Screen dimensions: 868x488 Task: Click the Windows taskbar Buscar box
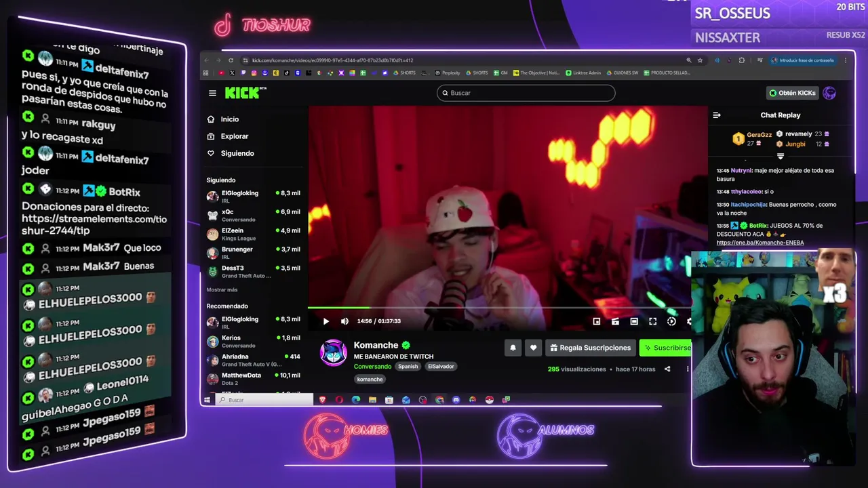pyautogui.click(x=265, y=400)
